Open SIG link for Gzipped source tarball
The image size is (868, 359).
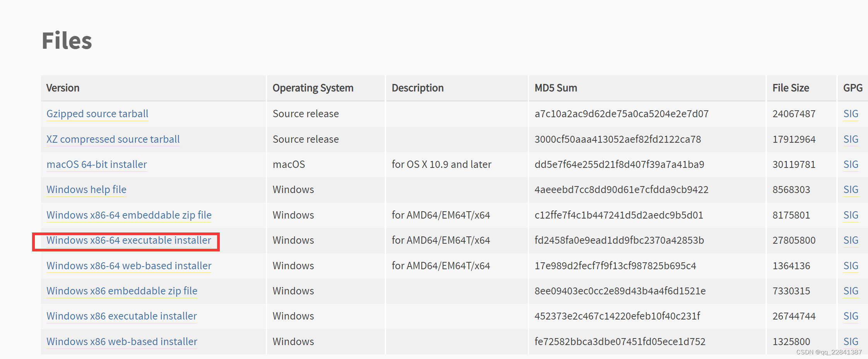[x=851, y=114]
